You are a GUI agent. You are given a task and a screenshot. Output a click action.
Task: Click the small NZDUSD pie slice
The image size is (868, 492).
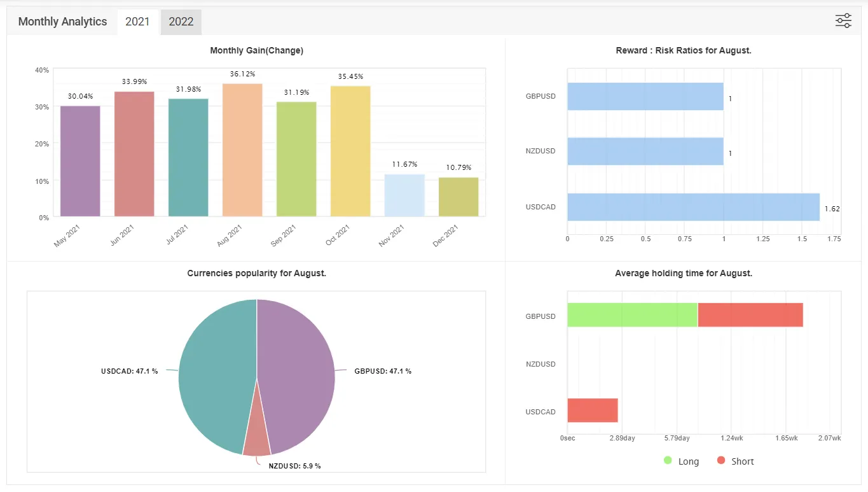257,443
